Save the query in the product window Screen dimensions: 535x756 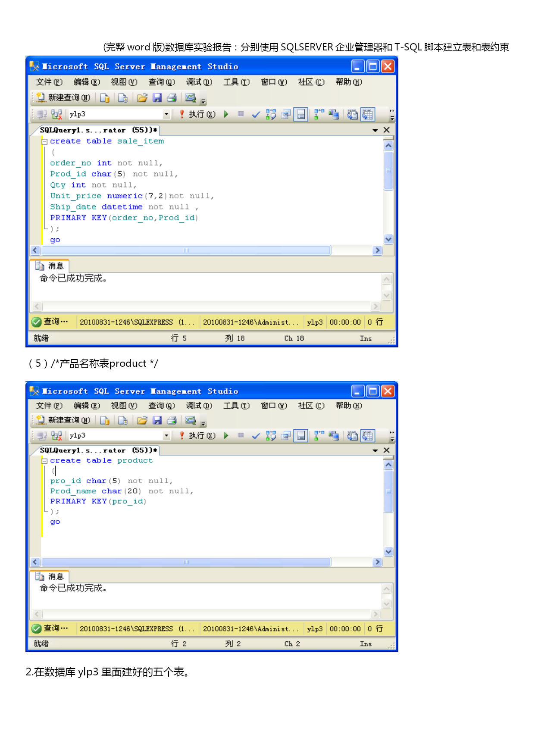[x=157, y=420]
